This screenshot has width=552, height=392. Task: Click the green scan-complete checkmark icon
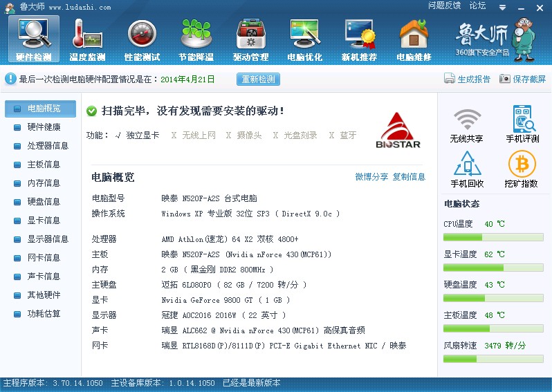pos(91,111)
